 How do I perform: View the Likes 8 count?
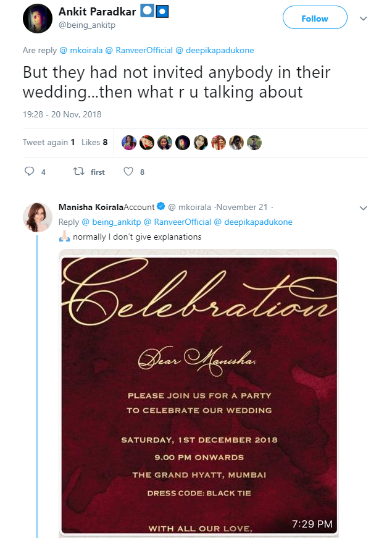[94, 142]
